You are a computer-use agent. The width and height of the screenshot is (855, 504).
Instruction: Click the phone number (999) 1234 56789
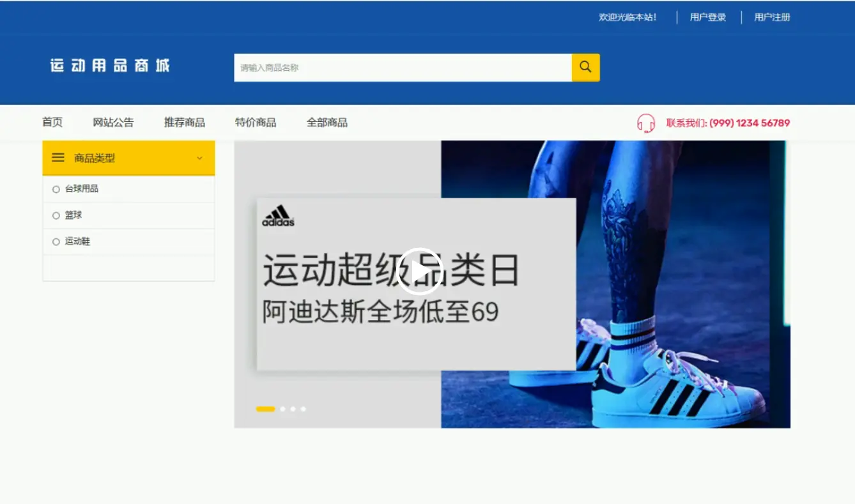click(750, 123)
